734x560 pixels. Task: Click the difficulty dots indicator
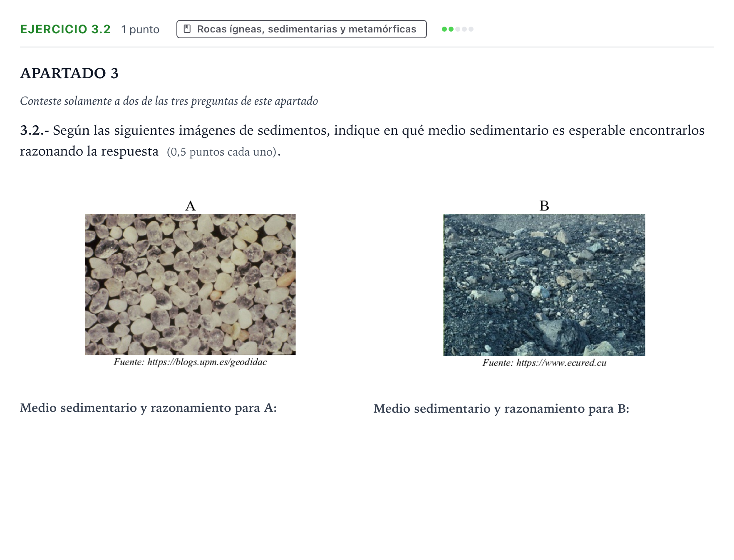pos(458,29)
